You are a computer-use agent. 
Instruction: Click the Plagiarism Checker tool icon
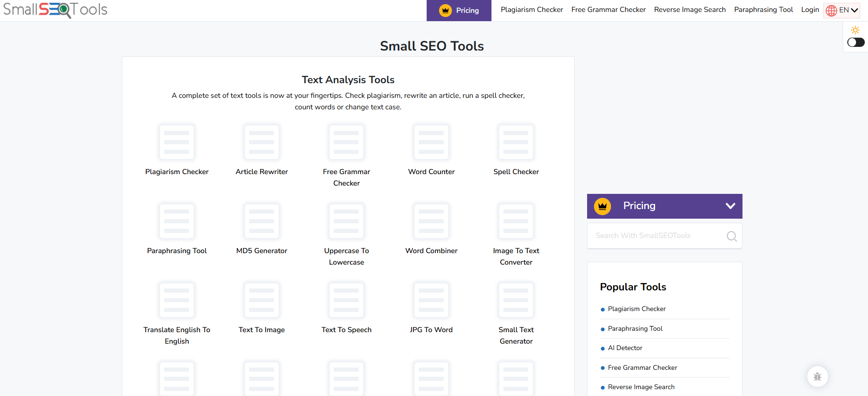(177, 142)
